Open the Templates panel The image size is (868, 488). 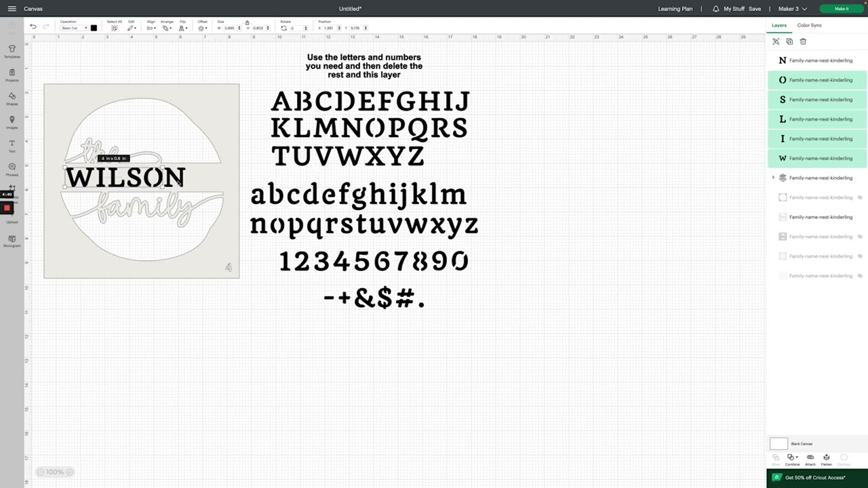point(12,51)
